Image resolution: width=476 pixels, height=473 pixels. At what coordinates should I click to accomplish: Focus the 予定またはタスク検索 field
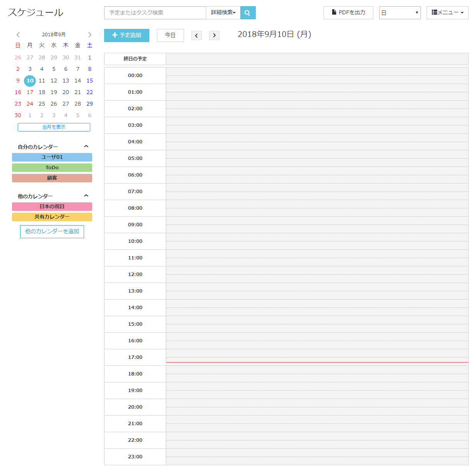[x=155, y=13]
